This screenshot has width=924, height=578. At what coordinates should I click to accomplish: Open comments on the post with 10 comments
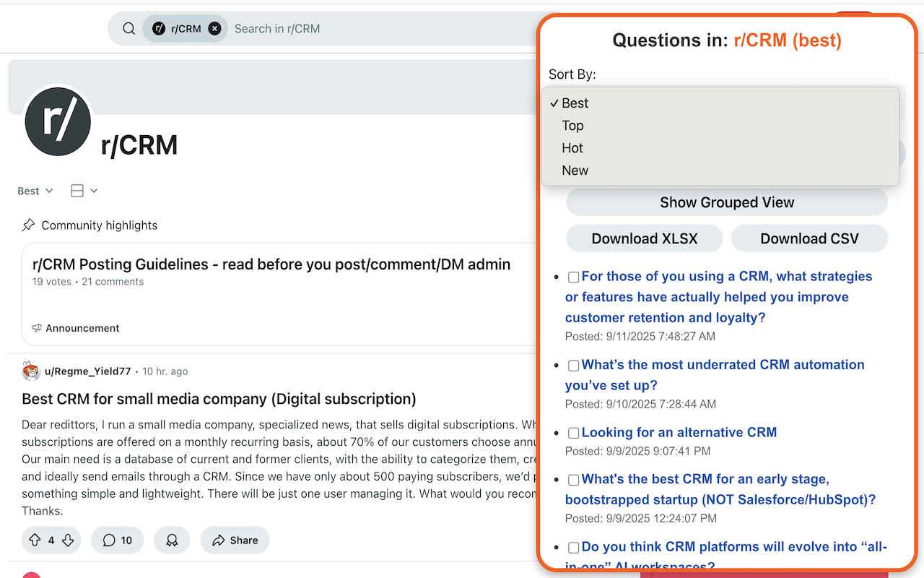(117, 540)
